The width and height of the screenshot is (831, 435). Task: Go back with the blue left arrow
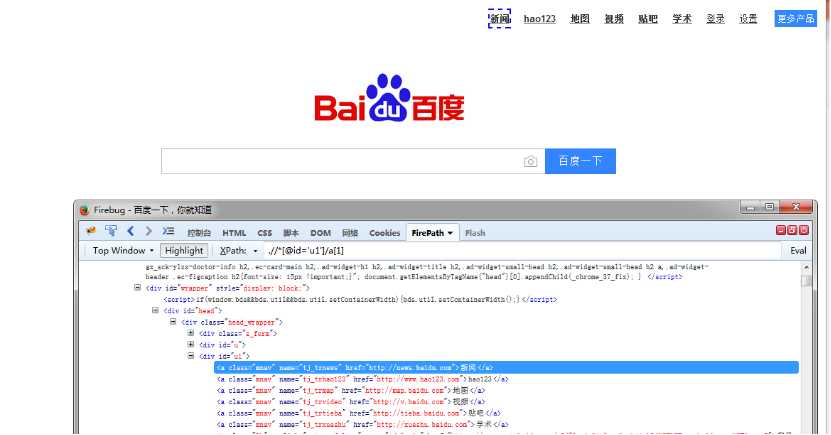(x=130, y=231)
